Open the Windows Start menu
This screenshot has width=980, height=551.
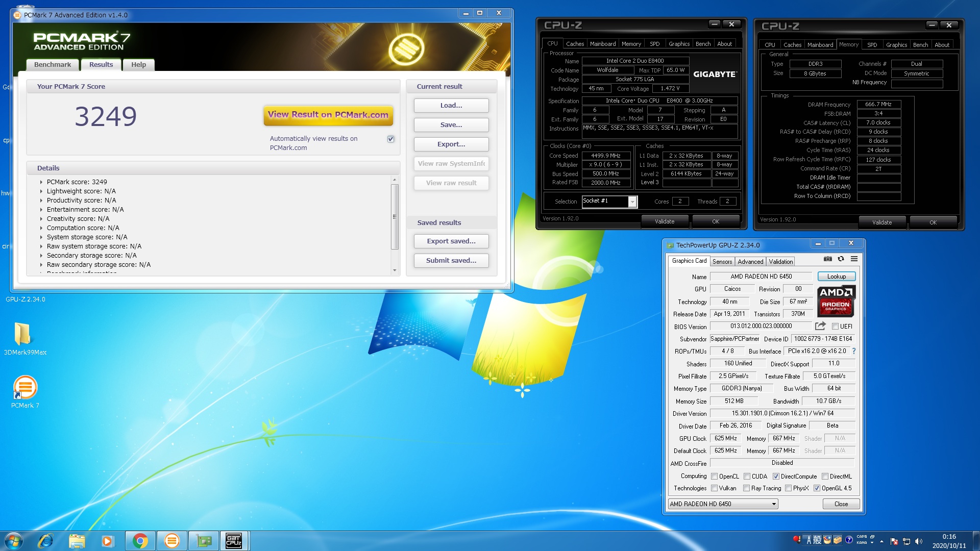pos(13,541)
